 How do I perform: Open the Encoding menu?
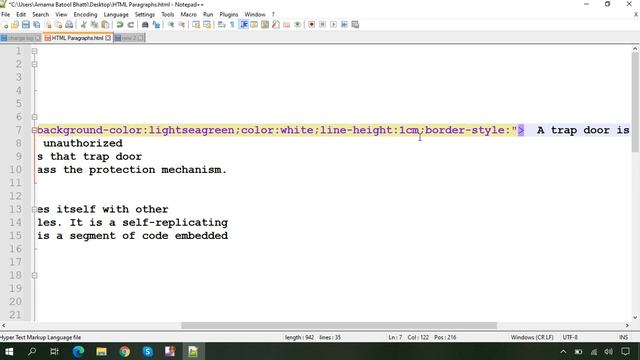(85, 14)
